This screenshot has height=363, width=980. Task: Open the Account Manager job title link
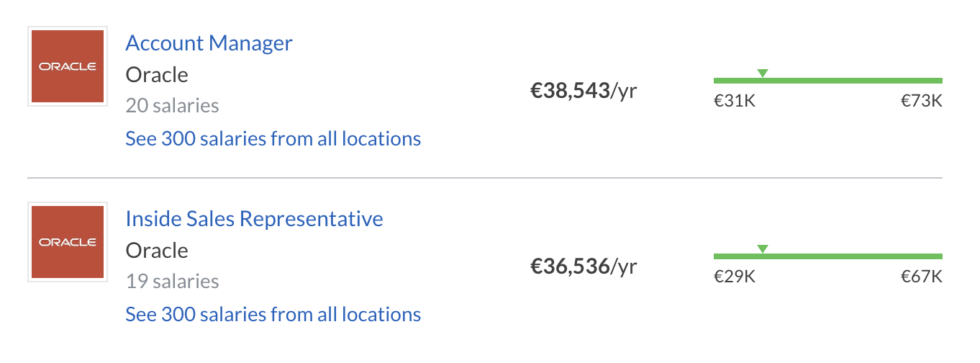click(209, 42)
